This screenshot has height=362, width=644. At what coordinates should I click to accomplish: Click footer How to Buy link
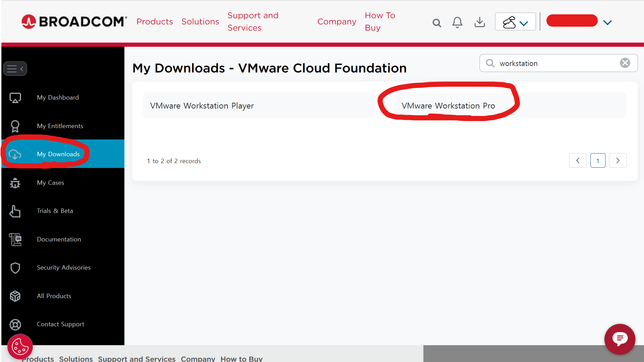pyautogui.click(x=242, y=359)
